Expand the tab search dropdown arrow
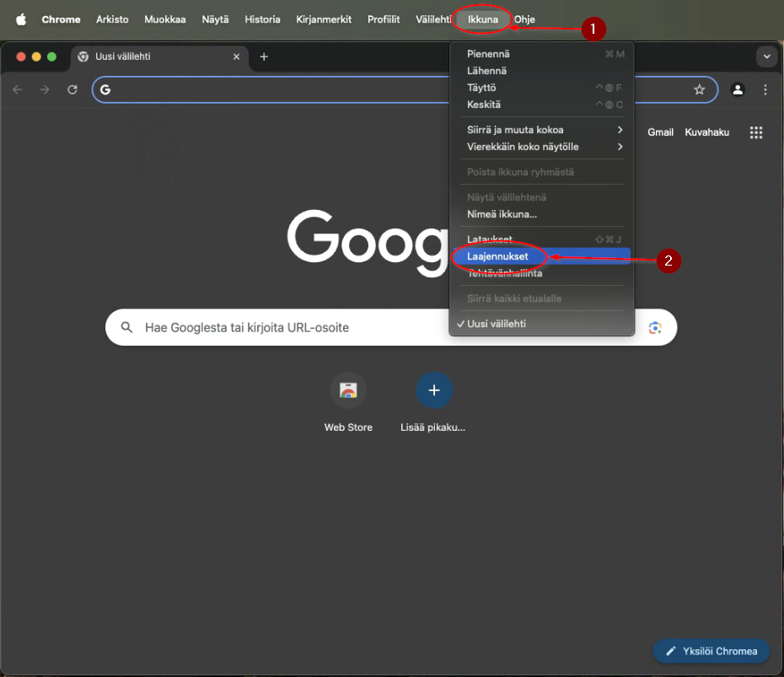Image resolution: width=784 pixels, height=677 pixels. tap(766, 56)
